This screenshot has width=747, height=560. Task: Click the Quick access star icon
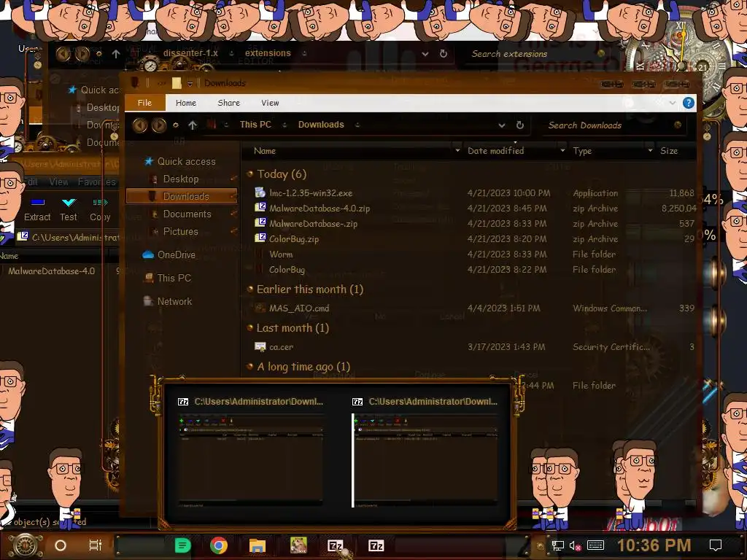point(149,161)
